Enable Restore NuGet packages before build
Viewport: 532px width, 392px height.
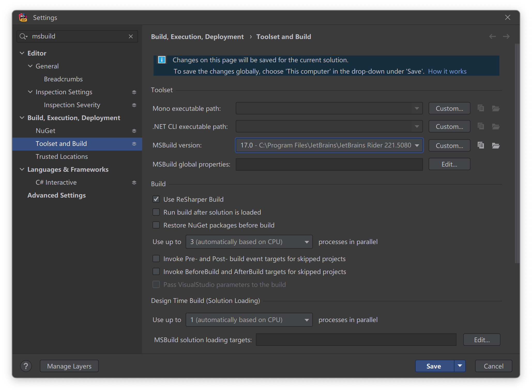pos(156,225)
